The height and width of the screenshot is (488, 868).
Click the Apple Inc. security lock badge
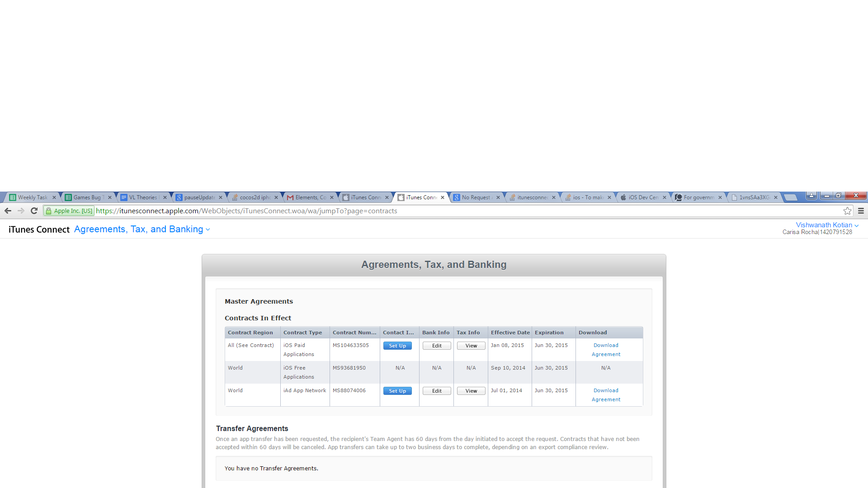click(x=69, y=211)
